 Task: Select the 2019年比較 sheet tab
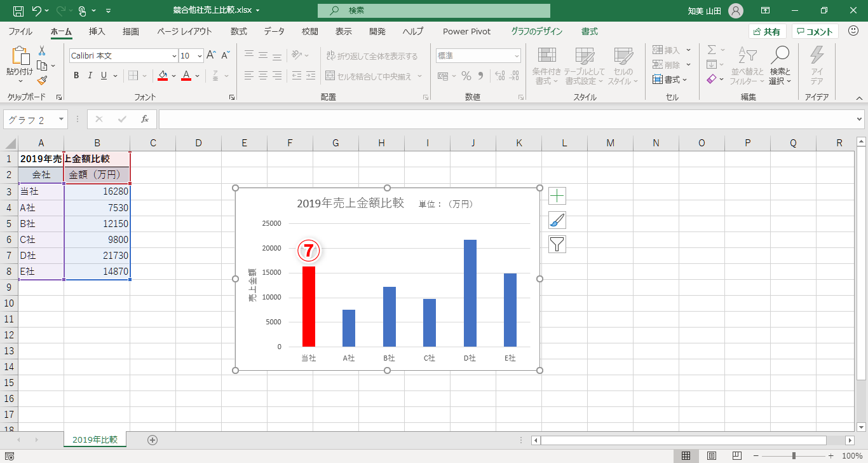tap(95, 439)
